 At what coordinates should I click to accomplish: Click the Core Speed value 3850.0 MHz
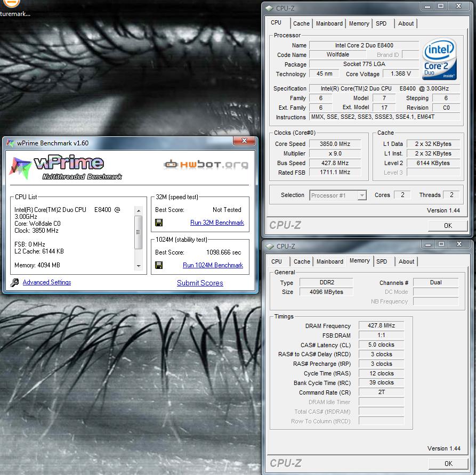pos(335,144)
